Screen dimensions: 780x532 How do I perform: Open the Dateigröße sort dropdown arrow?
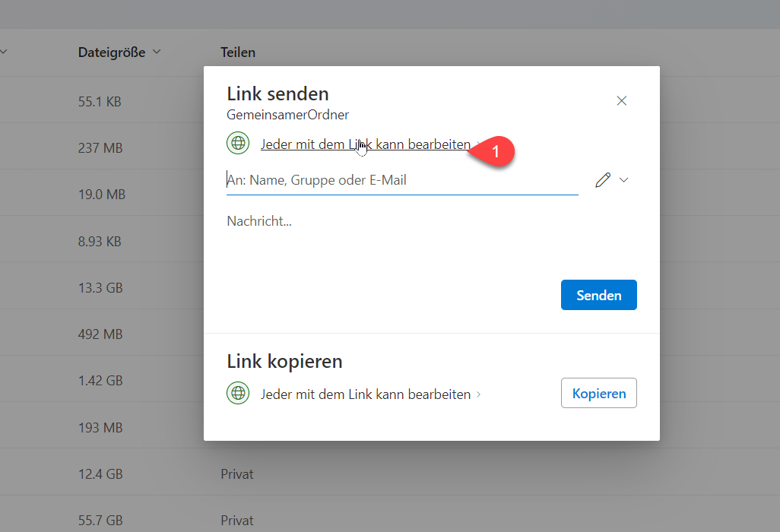click(x=157, y=52)
